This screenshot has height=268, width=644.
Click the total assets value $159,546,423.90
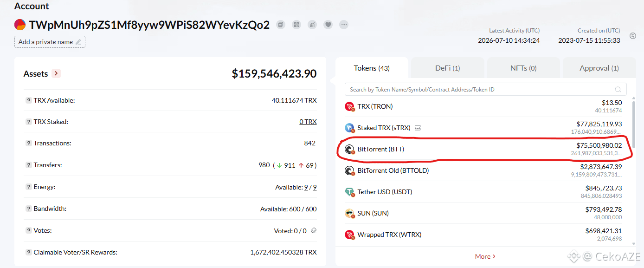pyautogui.click(x=274, y=73)
